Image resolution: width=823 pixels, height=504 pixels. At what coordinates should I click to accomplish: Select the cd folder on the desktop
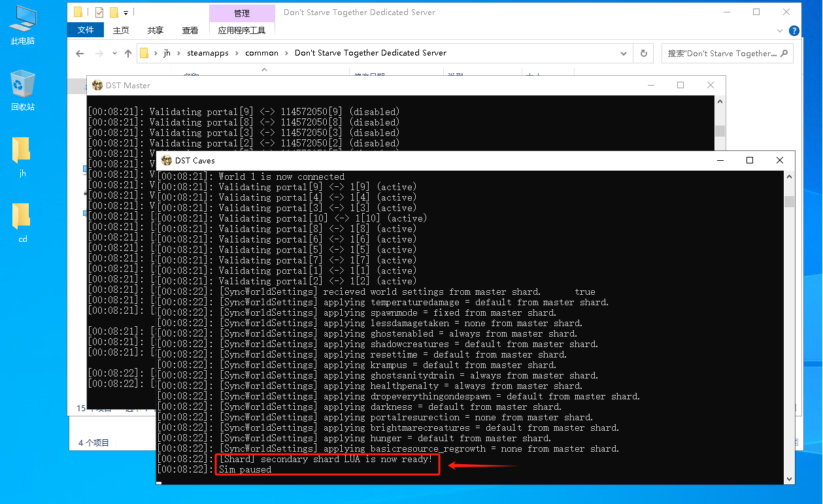[22, 223]
